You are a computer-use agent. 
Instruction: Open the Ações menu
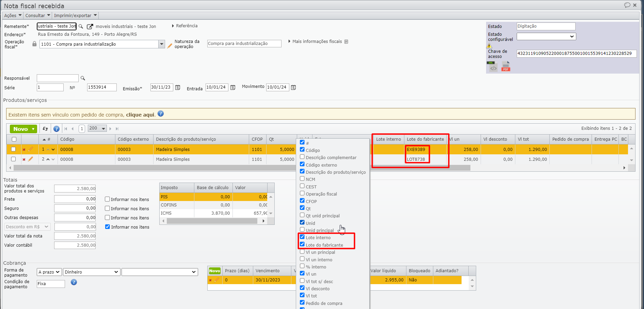[13, 16]
